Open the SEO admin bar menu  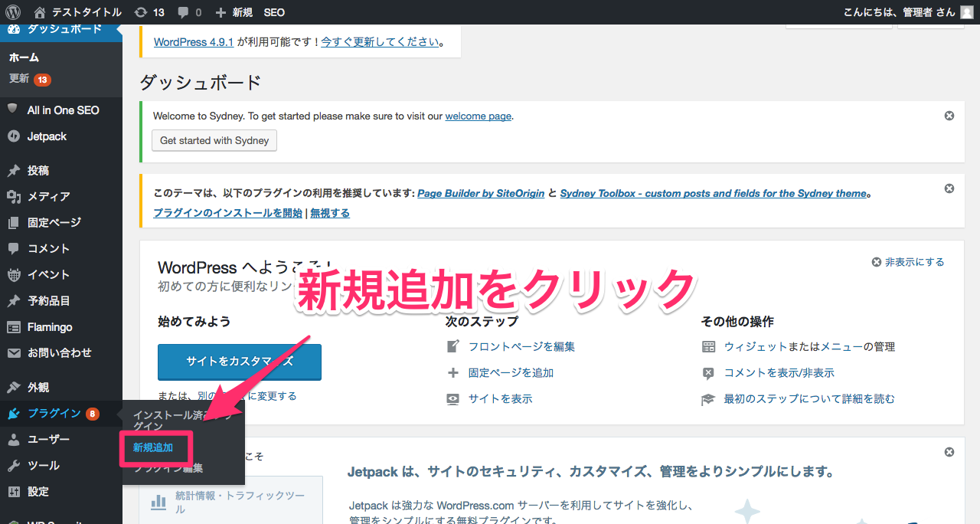(274, 12)
